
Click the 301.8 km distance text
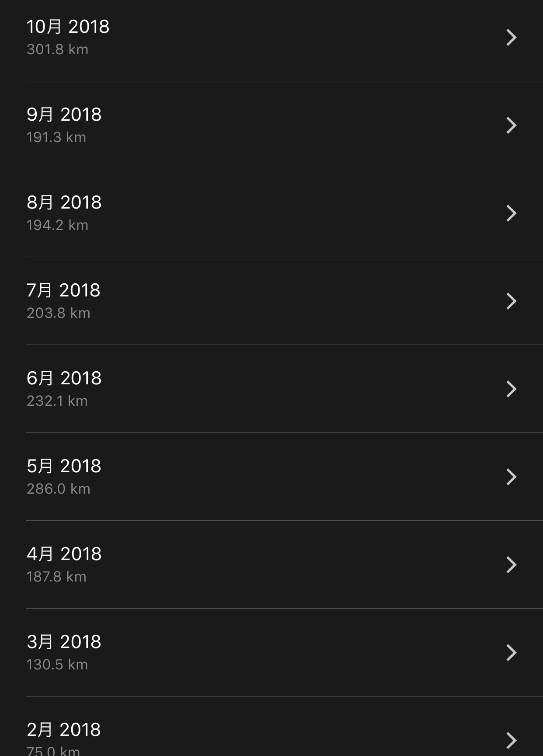pyautogui.click(x=57, y=49)
